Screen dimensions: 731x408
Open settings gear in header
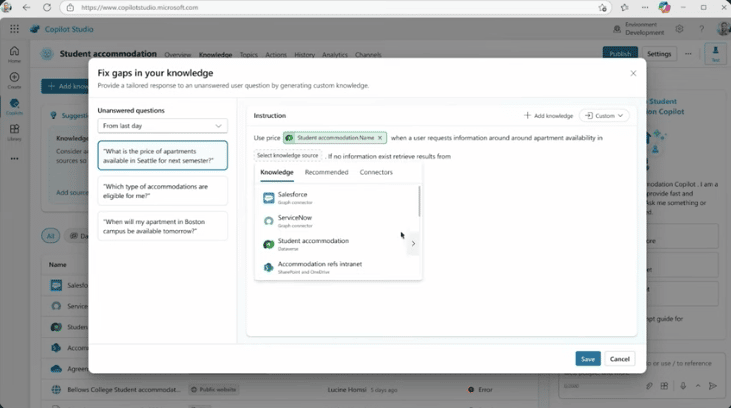point(679,29)
